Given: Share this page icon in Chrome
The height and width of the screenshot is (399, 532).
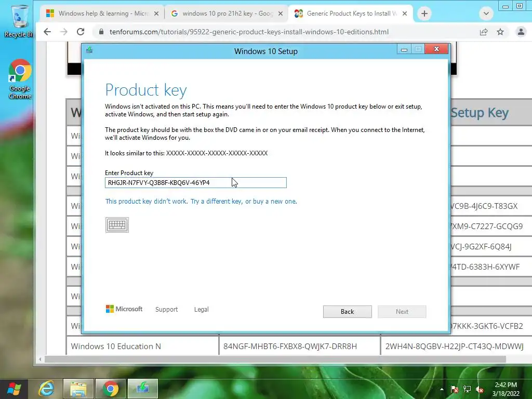Looking at the screenshot, I should tap(484, 32).
